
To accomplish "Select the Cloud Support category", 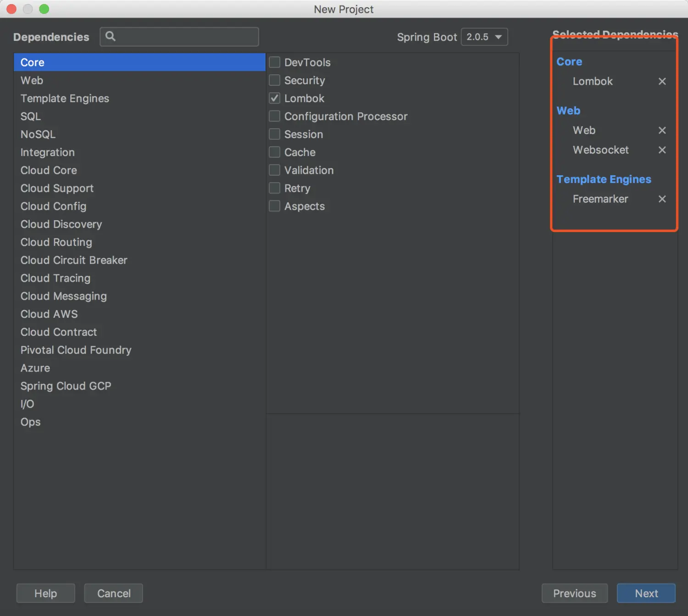I will point(139,188).
